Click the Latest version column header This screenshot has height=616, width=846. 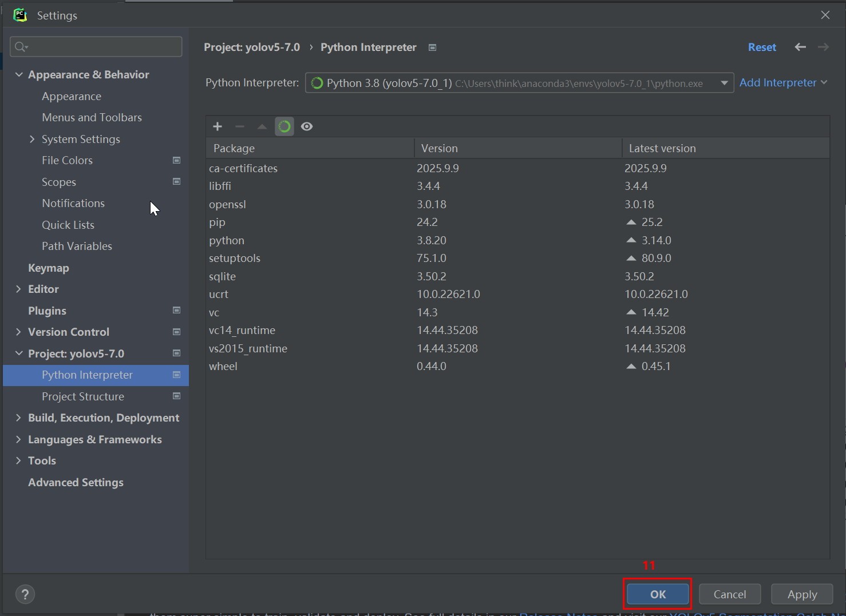point(726,148)
